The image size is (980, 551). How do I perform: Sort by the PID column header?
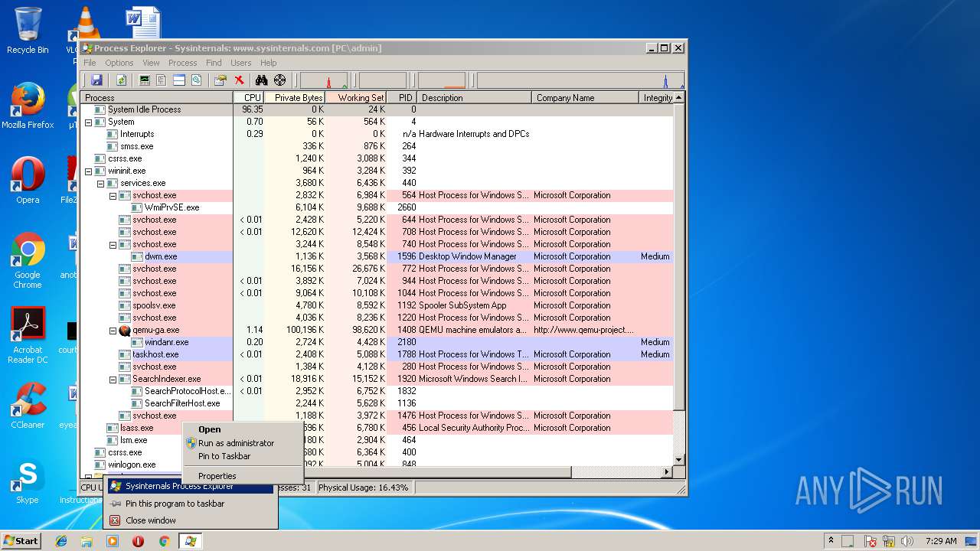coord(402,98)
